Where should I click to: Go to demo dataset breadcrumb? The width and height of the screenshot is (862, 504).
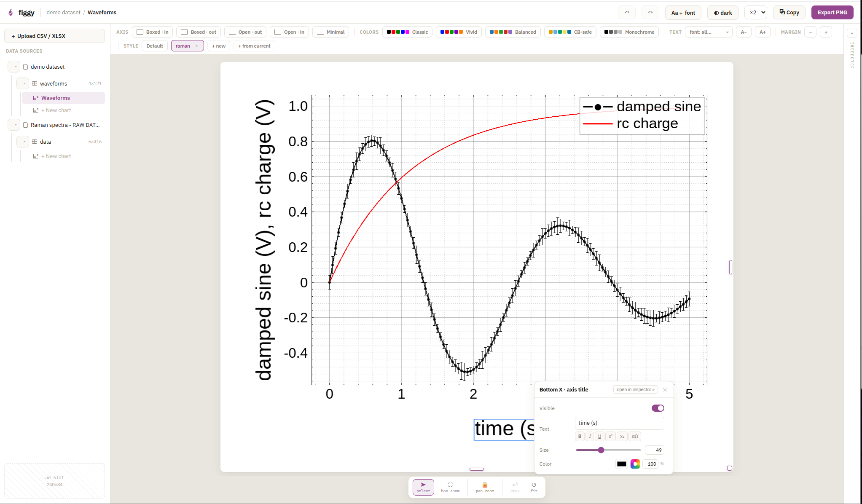[63, 13]
